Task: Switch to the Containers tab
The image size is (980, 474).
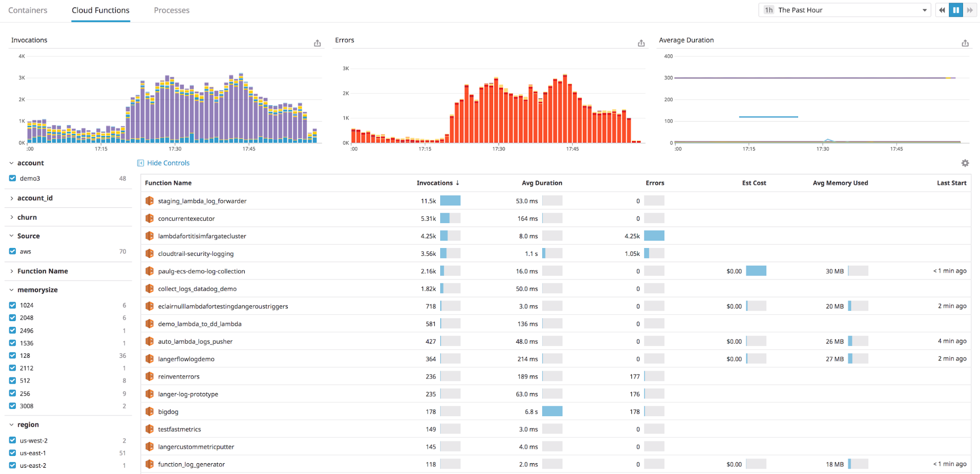Action: [27, 10]
